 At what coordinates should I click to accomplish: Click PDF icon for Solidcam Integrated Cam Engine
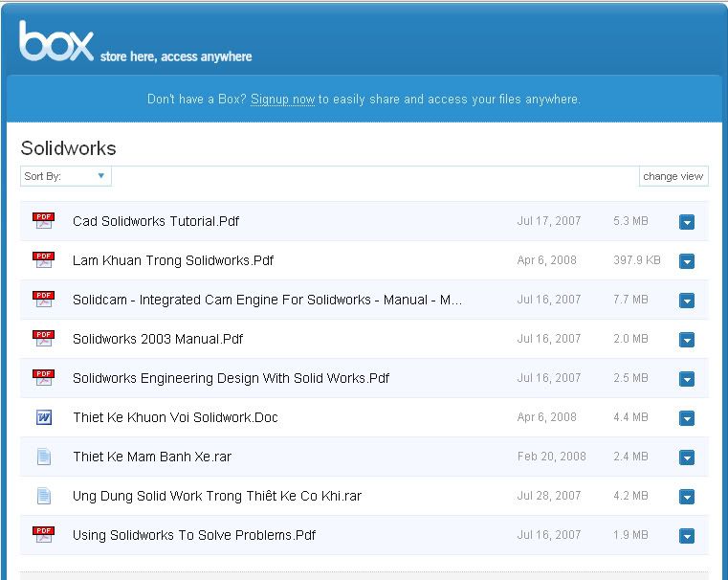[x=43, y=299]
